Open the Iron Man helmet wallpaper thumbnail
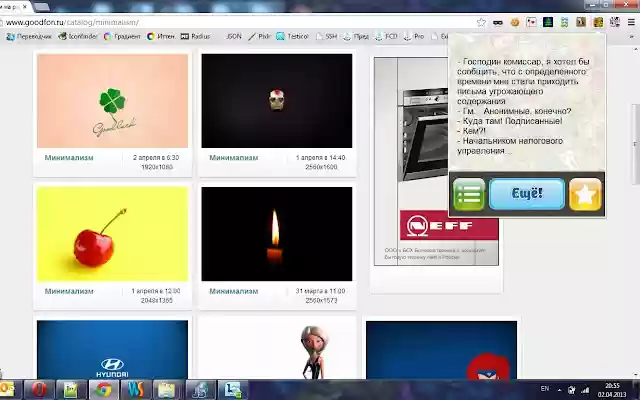Image resolution: width=640 pixels, height=400 pixels. point(277,101)
